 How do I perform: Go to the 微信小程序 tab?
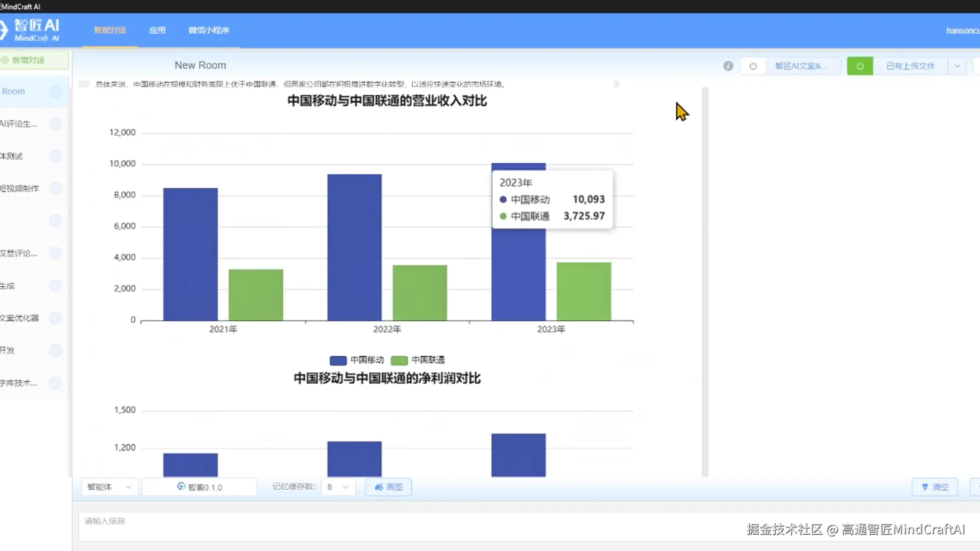tap(209, 30)
